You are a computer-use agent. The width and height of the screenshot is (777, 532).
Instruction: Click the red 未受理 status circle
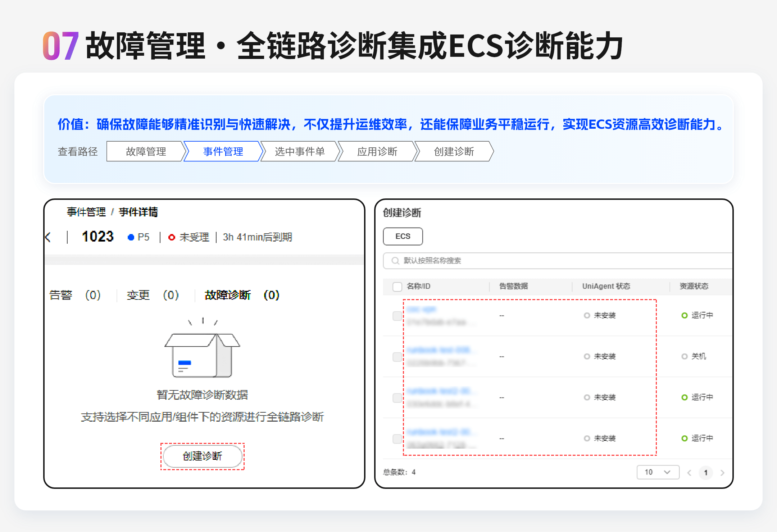tap(172, 237)
